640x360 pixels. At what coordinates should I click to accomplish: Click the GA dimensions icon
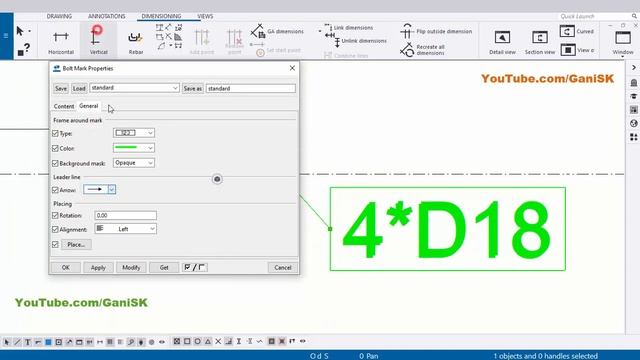pos(258,31)
